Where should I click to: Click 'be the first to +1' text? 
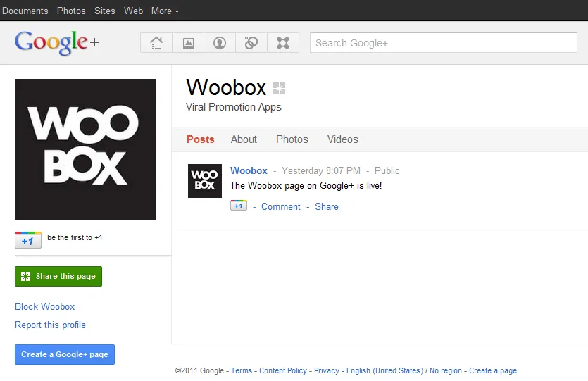75,237
